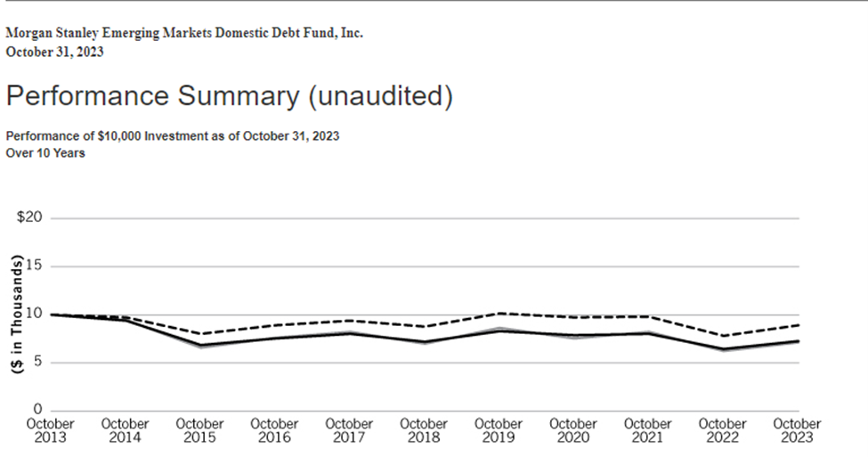Click the October 2016 x-axis label

tap(274, 430)
